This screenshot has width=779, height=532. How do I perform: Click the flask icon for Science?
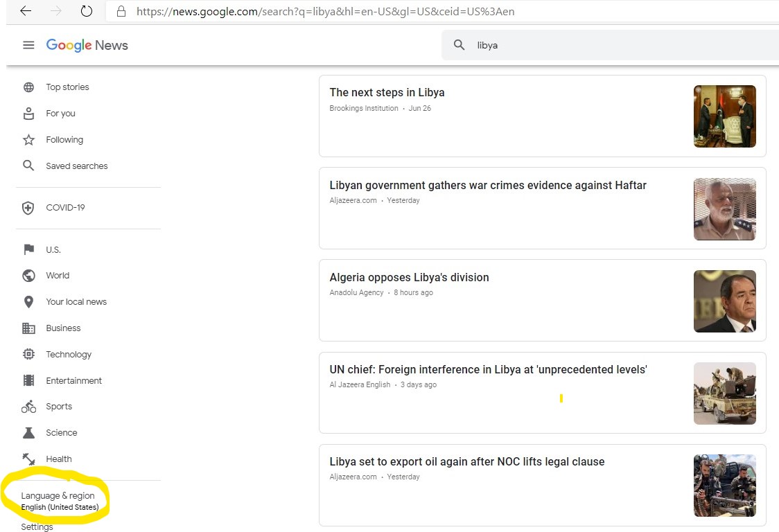coord(29,433)
